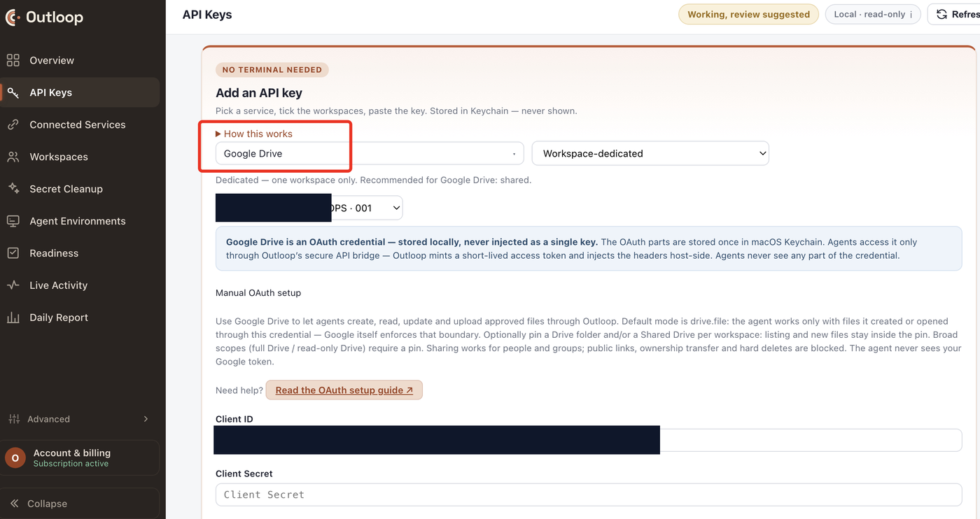Click the Advanced sliders icon

14,419
